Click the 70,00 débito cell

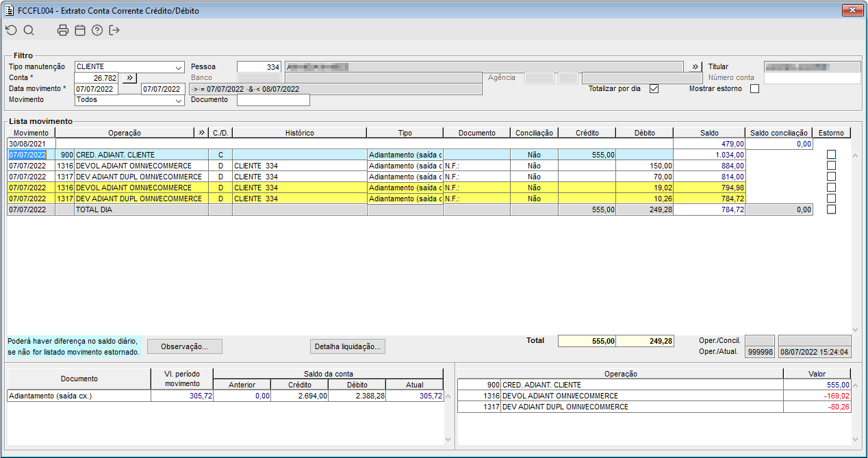coord(644,177)
